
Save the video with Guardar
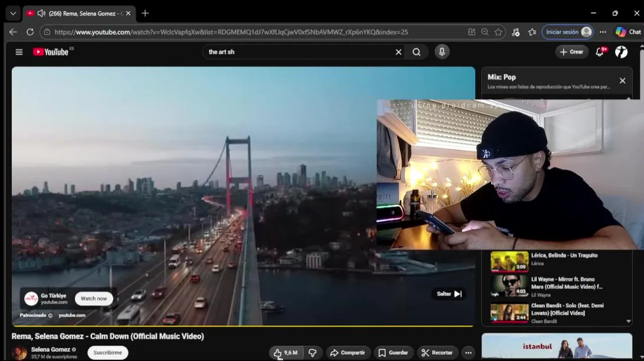tap(394, 353)
